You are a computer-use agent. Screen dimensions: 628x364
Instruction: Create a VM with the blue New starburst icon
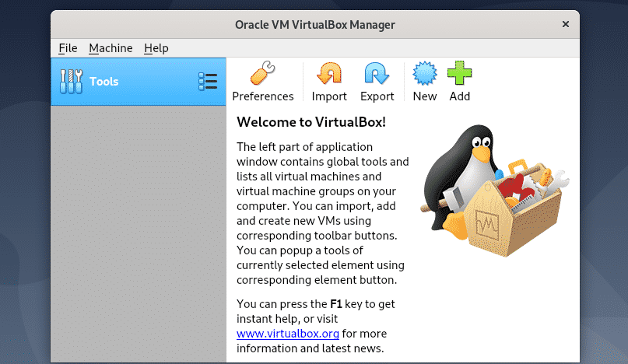point(425,75)
